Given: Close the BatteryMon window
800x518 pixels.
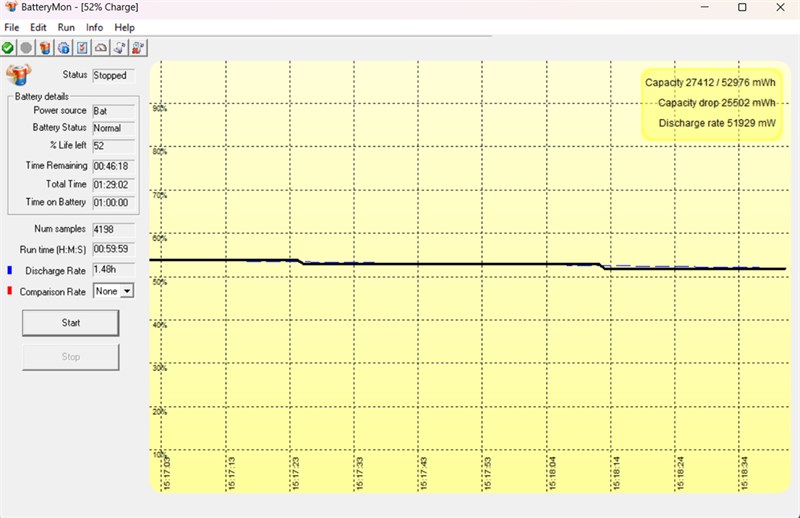Looking at the screenshot, I should pyautogui.click(x=781, y=7).
